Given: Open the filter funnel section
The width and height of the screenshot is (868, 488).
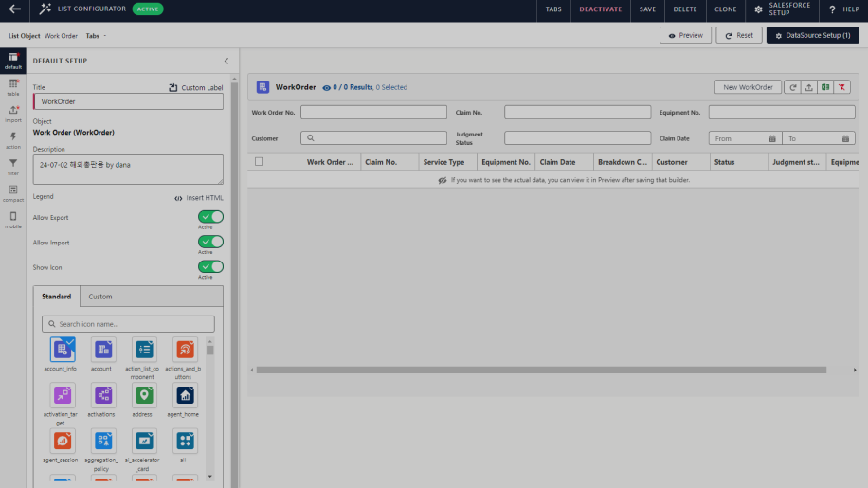Looking at the screenshot, I should click(x=13, y=167).
